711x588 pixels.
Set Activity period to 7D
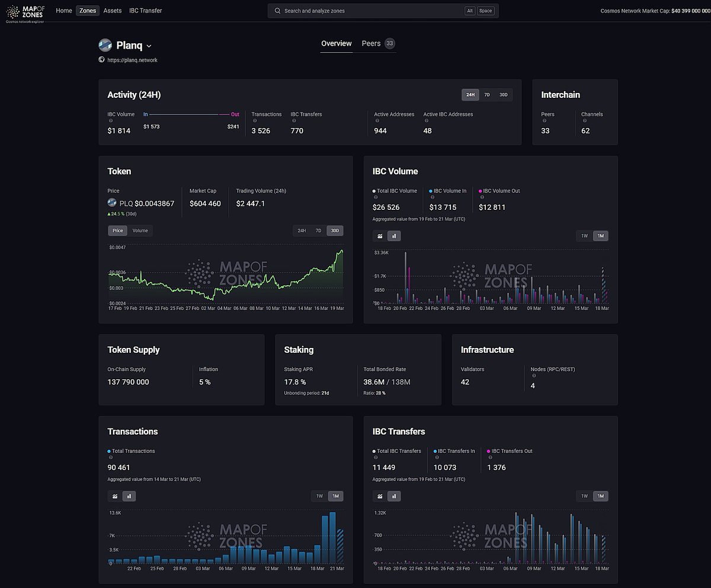pos(487,95)
